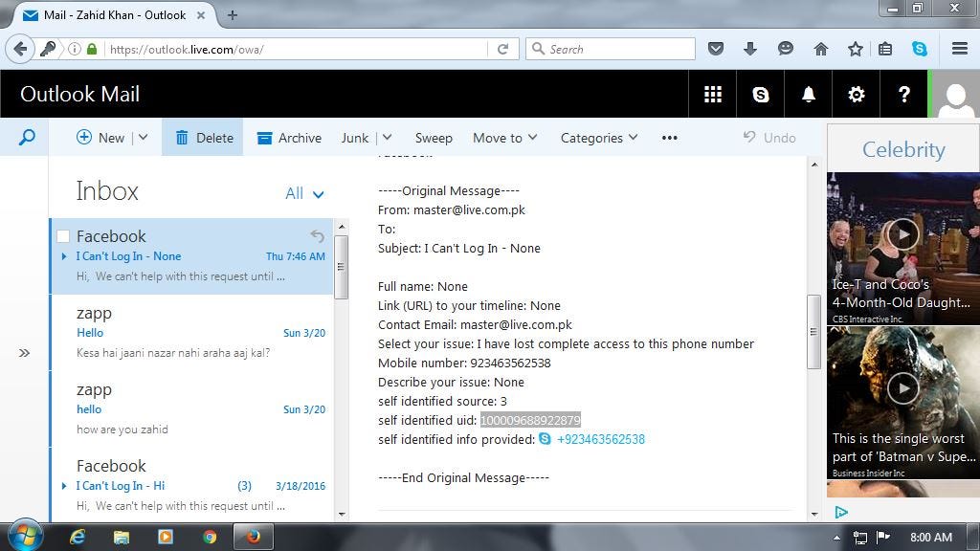This screenshot has height=551, width=980.
Task: Open the settings gear menu
Action: pyautogui.click(x=857, y=95)
